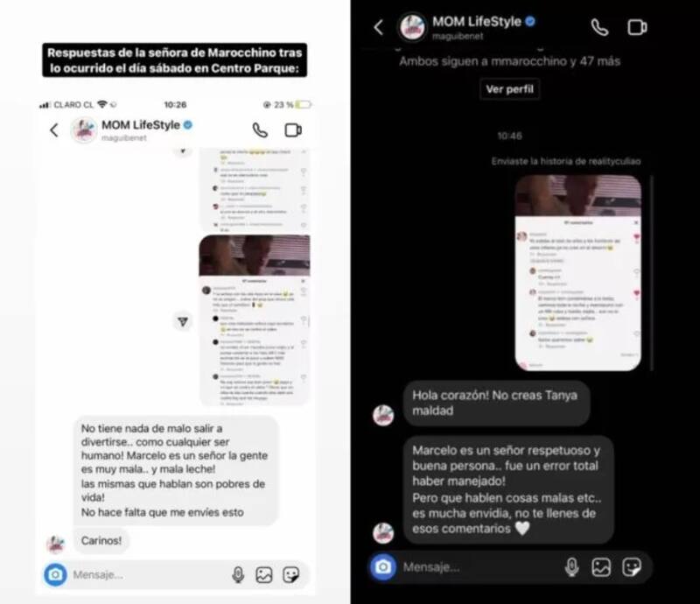Viewport: 700px width, 604px height.
Task: Tap the microphone icon in the light chat
Action: tap(238, 574)
